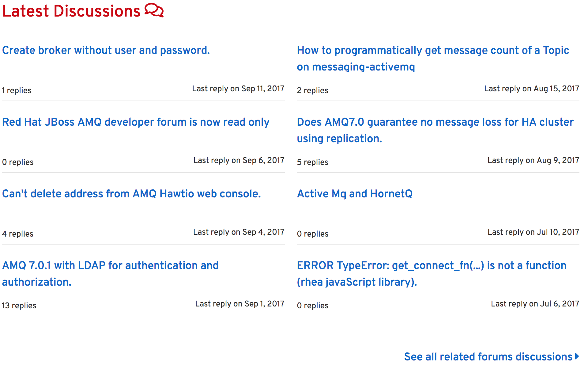The height and width of the screenshot is (369, 588).
Task: Open 'Does AMQ7.0 guarantee no message loss' thread
Action: 435,122
